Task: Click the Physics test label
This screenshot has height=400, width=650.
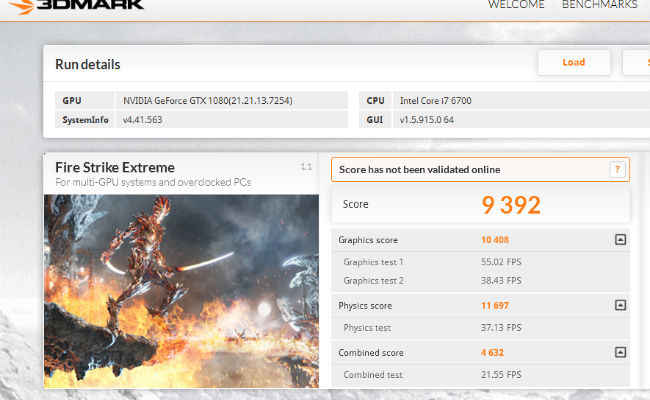Action: tap(367, 328)
